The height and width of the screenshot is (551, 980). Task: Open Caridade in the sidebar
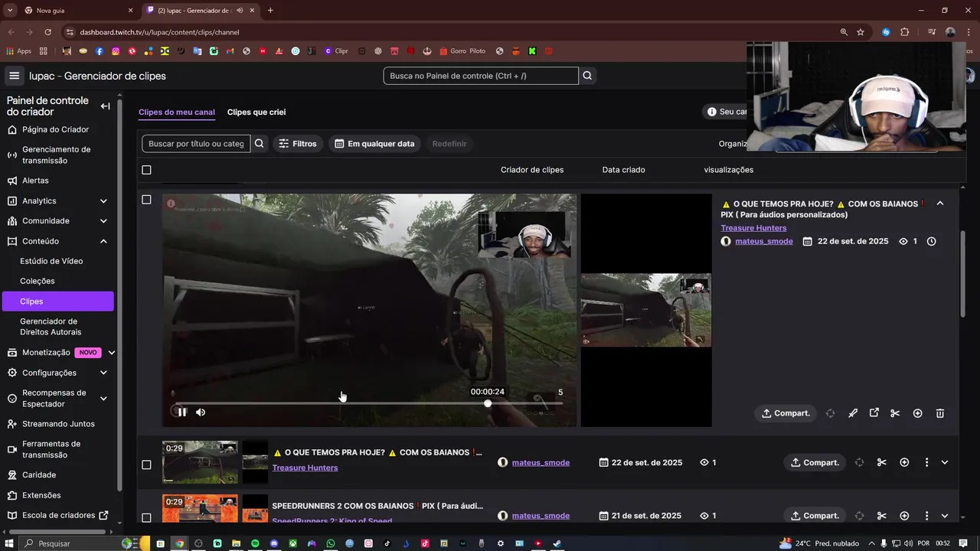[39, 474]
